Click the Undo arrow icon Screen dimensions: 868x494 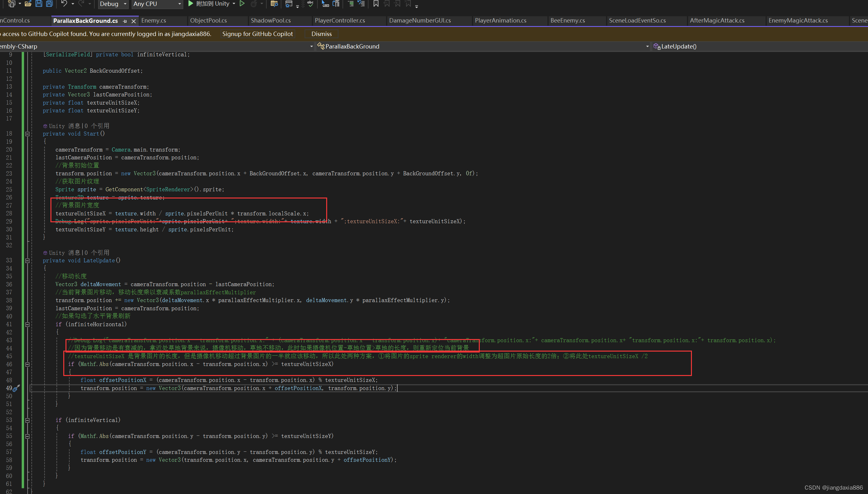(x=64, y=4)
